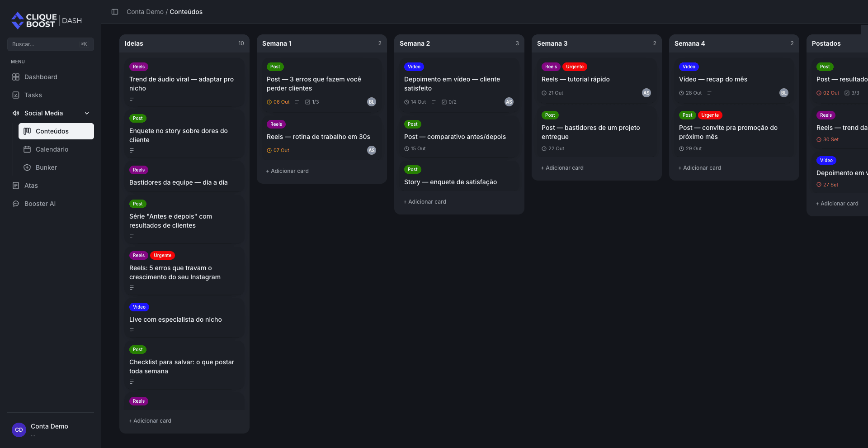Image resolution: width=868 pixels, height=448 pixels.
Task: Click the 1/3 checklist indicator
Action: pyautogui.click(x=312, y=102)
